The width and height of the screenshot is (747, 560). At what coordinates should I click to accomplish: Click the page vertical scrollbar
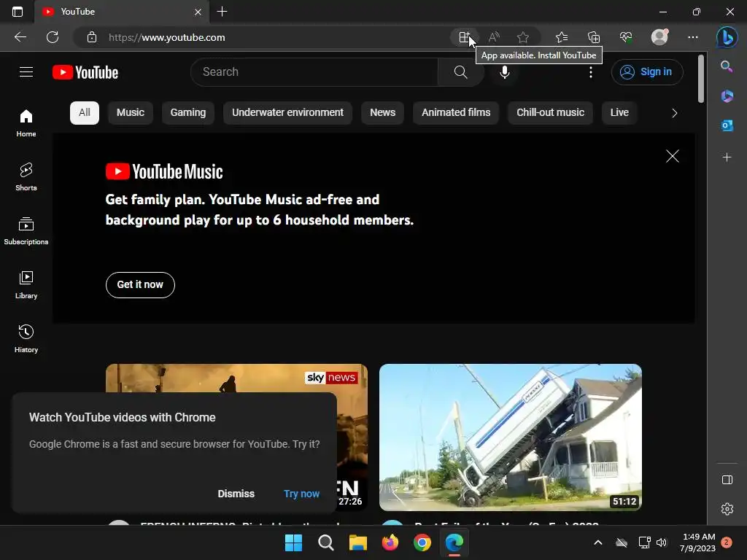coord(701,79)
